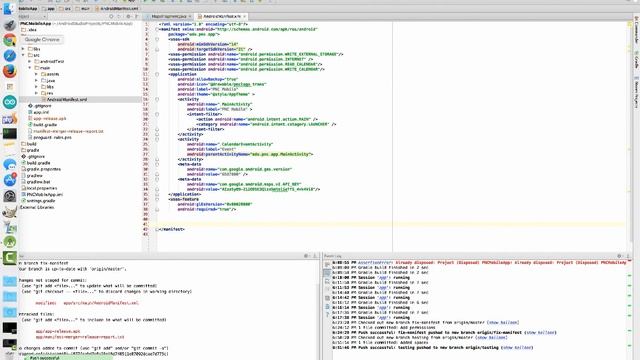Click the main breadcrumb in navigation bar
Screen dimensions: 640x360
pyautogui.click(x=83, y=8)
